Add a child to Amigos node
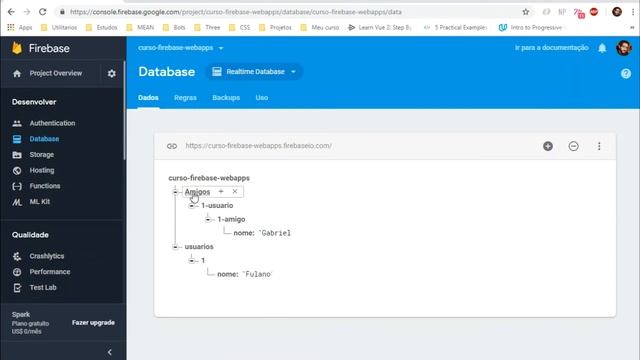 [221, 191]
